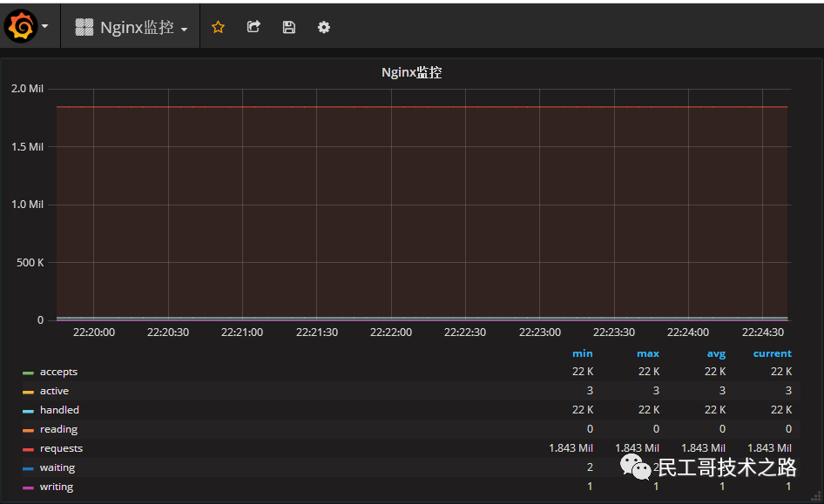This screenshot has height=504, width=824.
Task: Toggle the requests series in legend
Action: pyautogui.click(x=62, y=448)
